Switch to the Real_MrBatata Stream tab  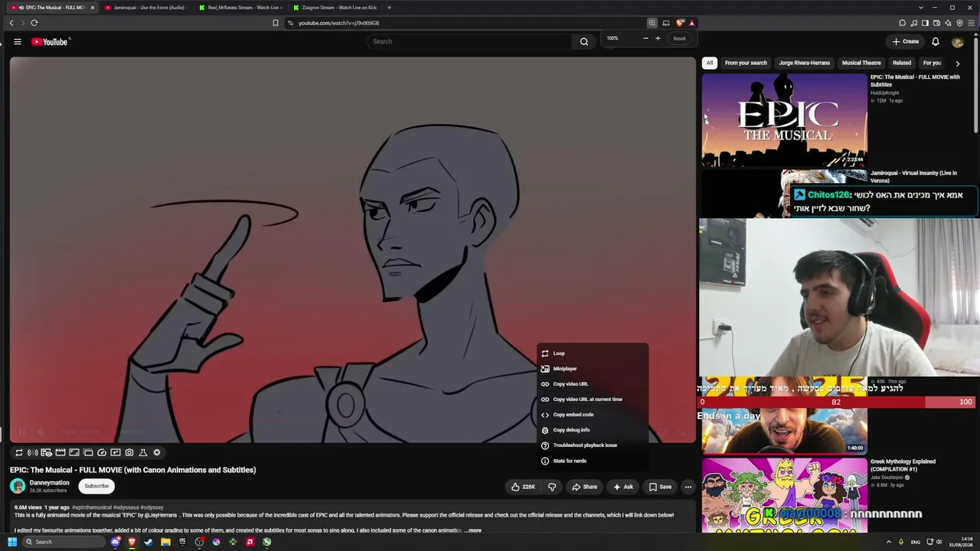239,8
